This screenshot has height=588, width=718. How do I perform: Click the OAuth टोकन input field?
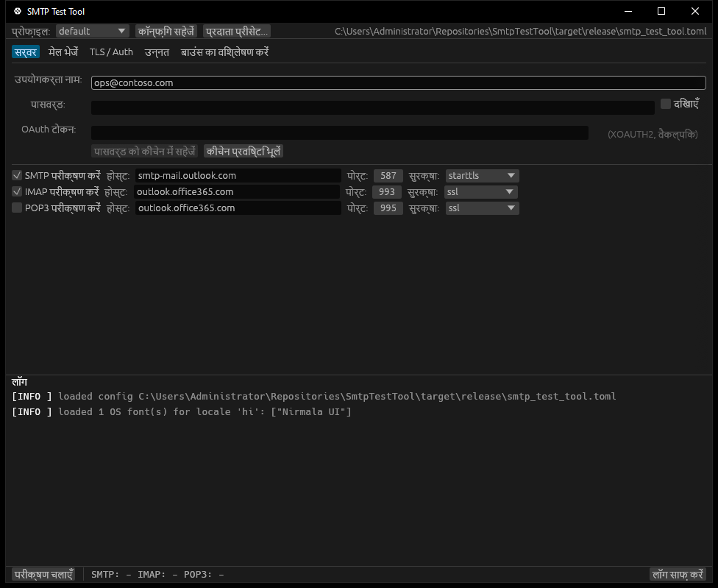click(340, 132)
